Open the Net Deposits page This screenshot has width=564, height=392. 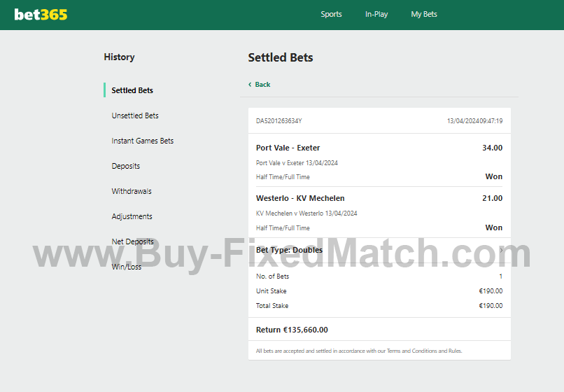click(132, 241)
